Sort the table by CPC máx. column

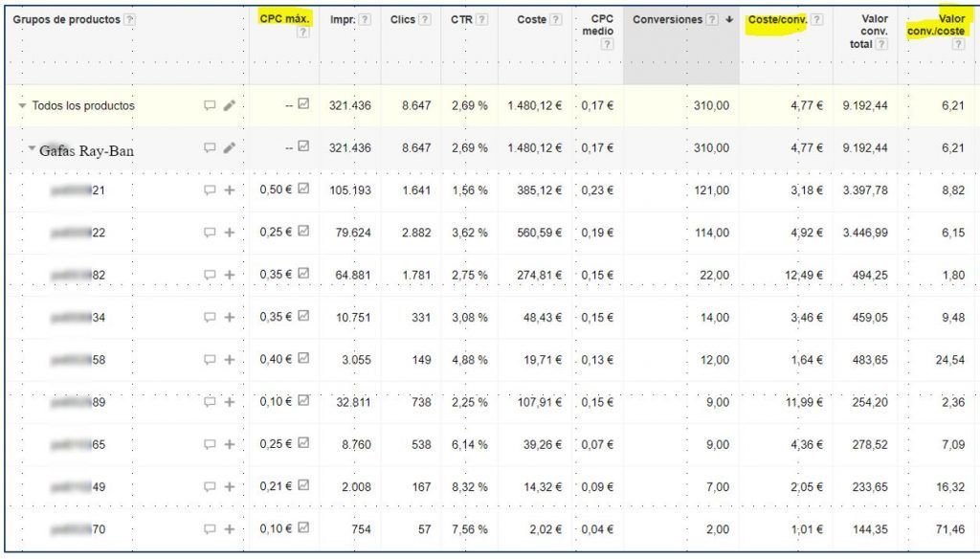coord(284,19)
